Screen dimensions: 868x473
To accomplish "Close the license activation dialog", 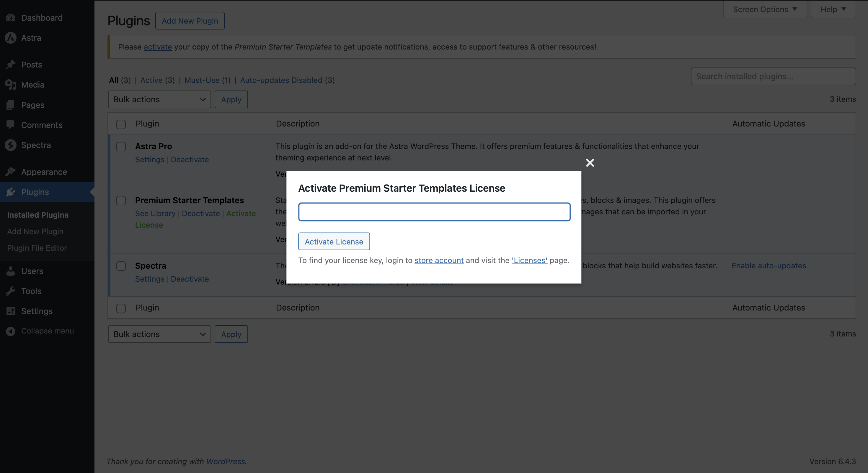I will [590, 162].
